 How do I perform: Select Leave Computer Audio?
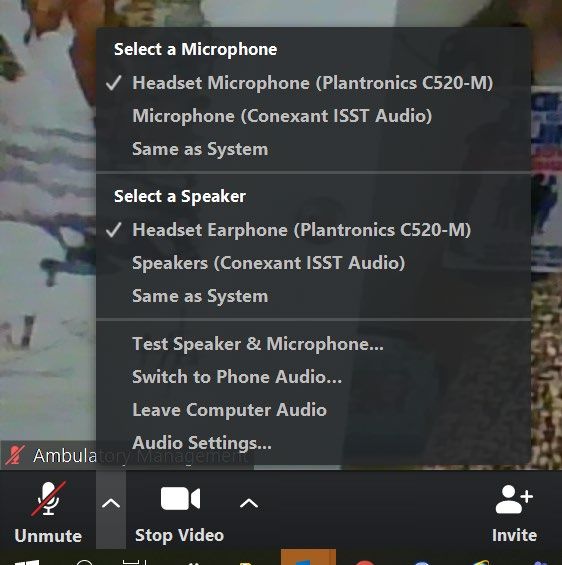pyautogui.click(x=313, y=410)
